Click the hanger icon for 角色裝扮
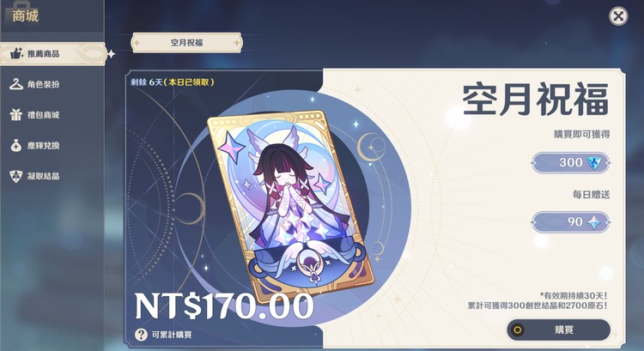This screenshot has width=644, height=351. tap(16, 84)
